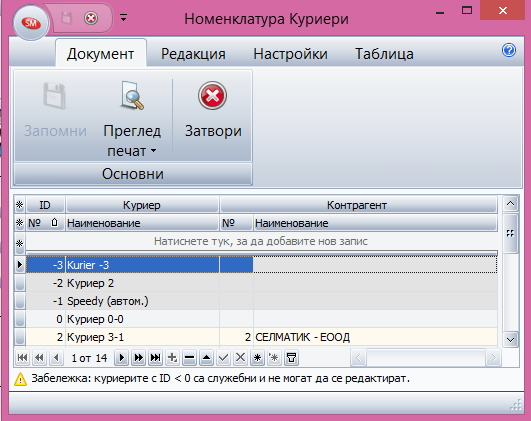Click new-record row Натиснете тук

(261, 241)
